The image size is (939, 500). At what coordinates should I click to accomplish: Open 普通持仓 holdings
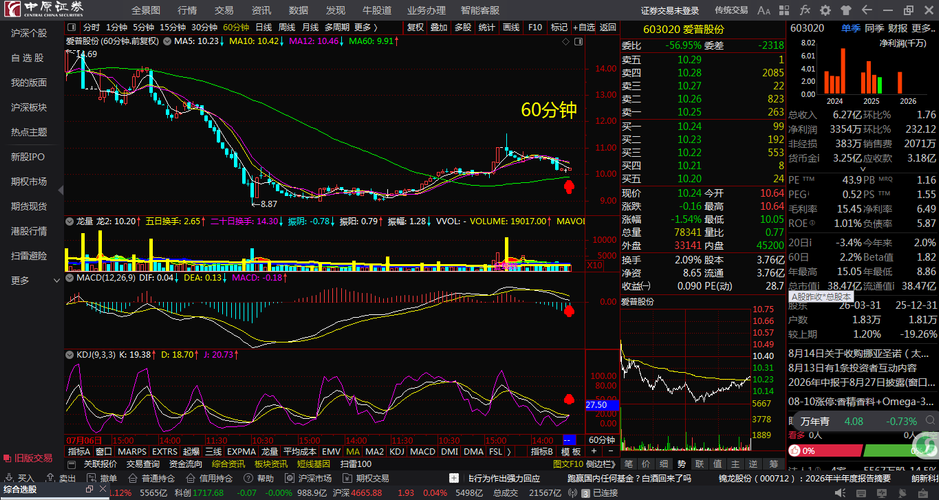[151, 478]
